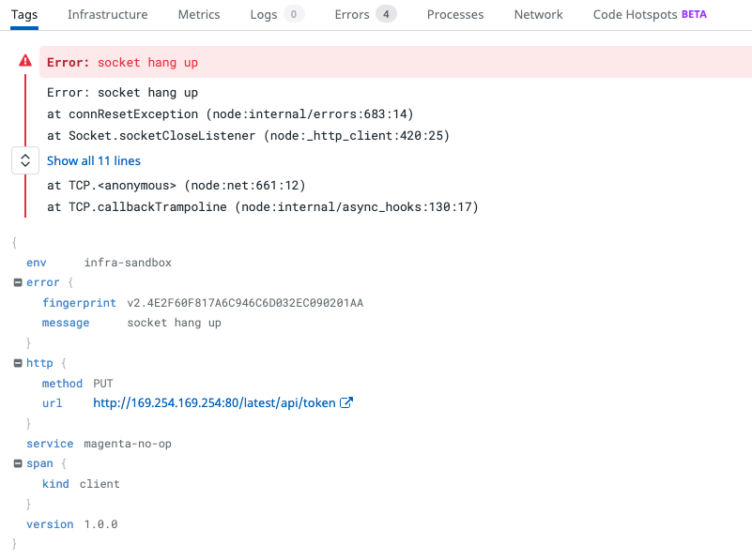
Task: Click Show all 11 lines
Action: point(93,160)
